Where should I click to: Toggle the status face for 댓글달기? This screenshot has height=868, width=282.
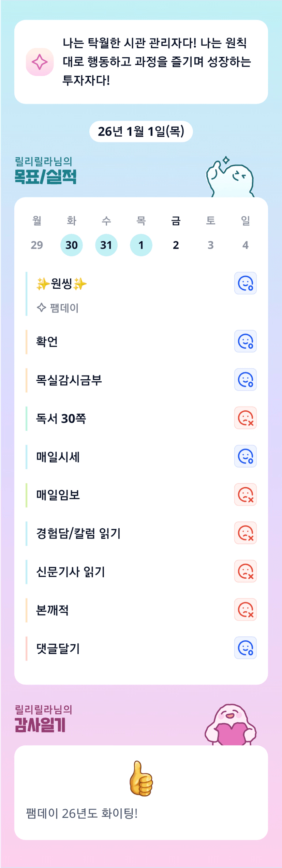(245, 648)
